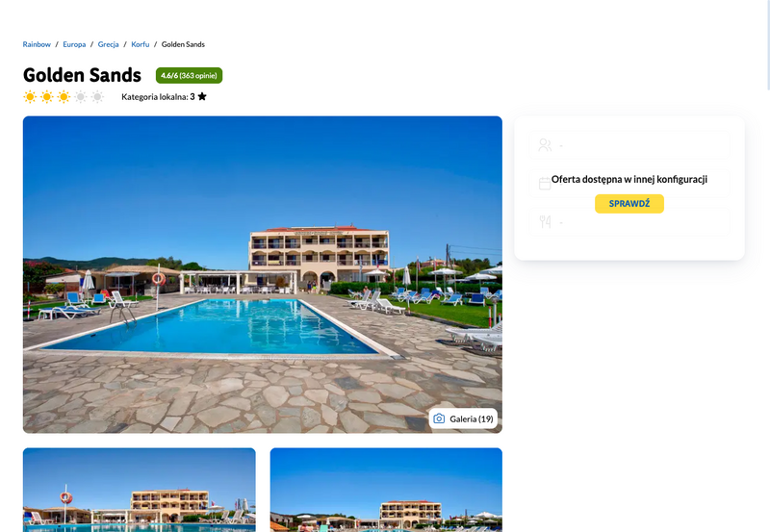The image size is (770, 532).
Task: Open the Galeria (19) button
Action: coord(463,418)
